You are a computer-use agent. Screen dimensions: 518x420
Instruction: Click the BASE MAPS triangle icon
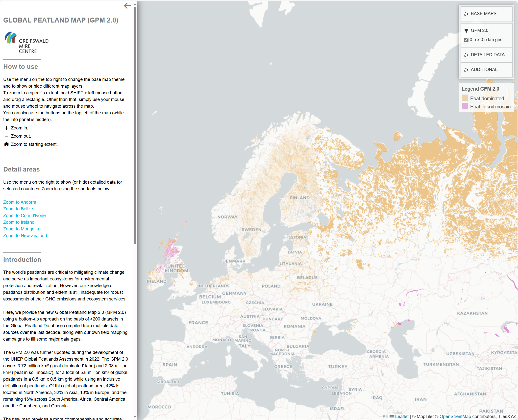(466, 14)
